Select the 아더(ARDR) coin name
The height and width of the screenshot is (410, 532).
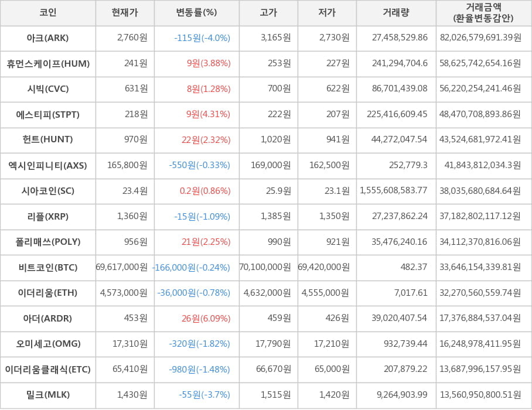click(48, 319)
